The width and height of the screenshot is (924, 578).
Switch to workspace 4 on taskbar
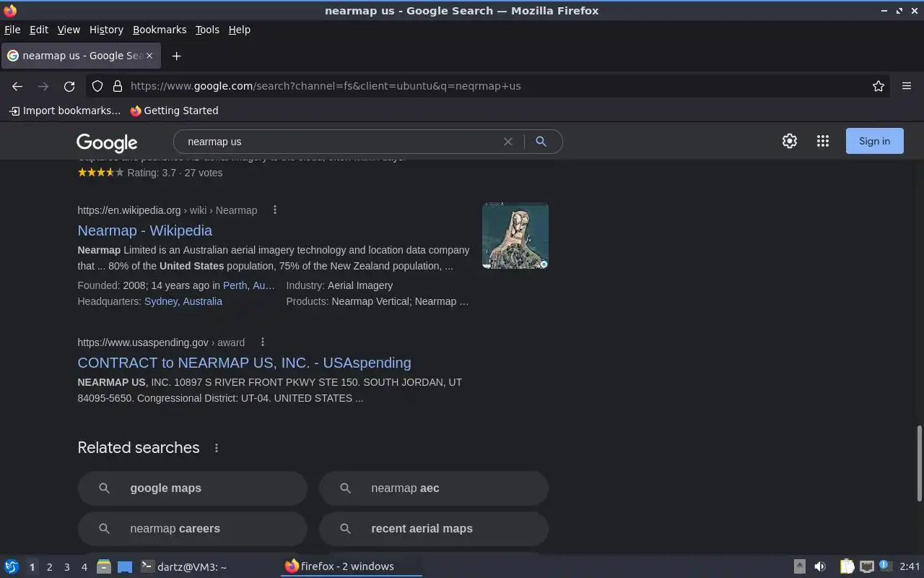[84, 567]
